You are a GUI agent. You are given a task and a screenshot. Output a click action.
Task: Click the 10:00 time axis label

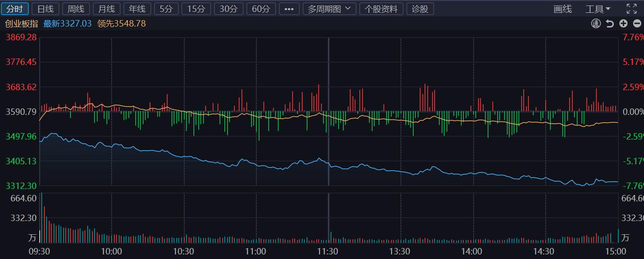pos(111,251)
